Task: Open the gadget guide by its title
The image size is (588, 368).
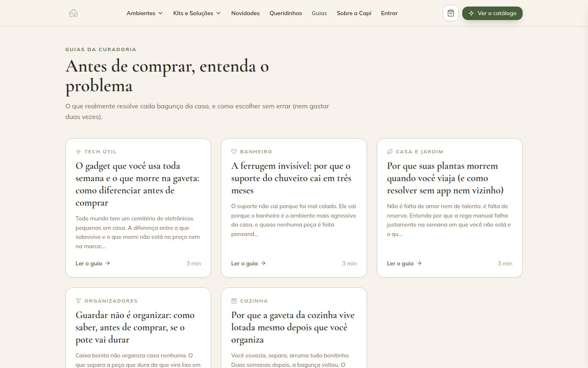Action: pos(138,184)
